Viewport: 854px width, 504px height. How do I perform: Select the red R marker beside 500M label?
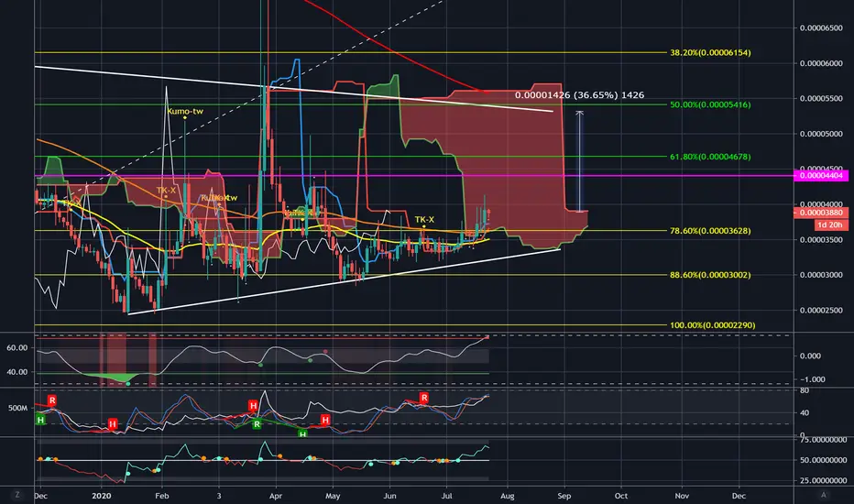51,400
